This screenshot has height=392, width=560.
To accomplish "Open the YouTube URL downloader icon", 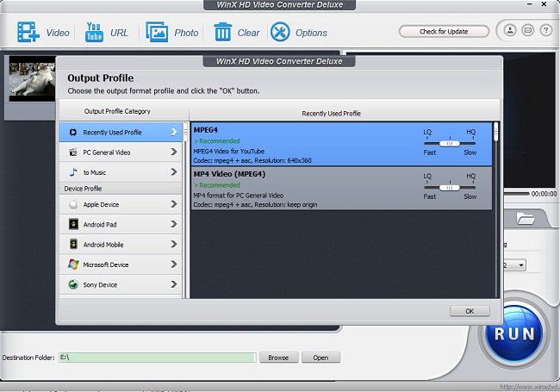I will click(x=94, y=32).
